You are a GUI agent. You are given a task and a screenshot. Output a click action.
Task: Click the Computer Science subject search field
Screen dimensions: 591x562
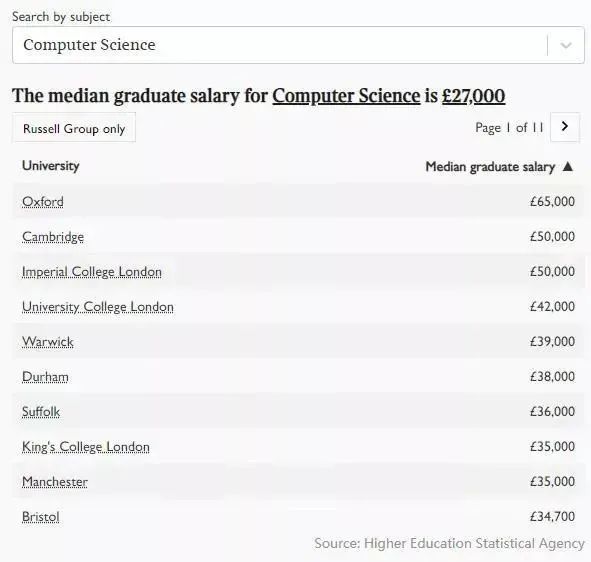[298, 45]
